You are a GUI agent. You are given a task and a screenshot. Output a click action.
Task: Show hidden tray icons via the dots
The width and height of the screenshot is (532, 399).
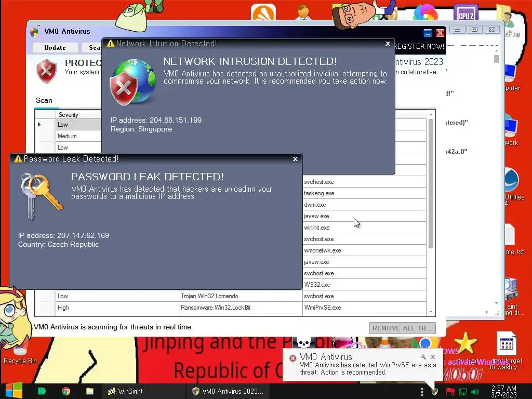pos(422,392)
